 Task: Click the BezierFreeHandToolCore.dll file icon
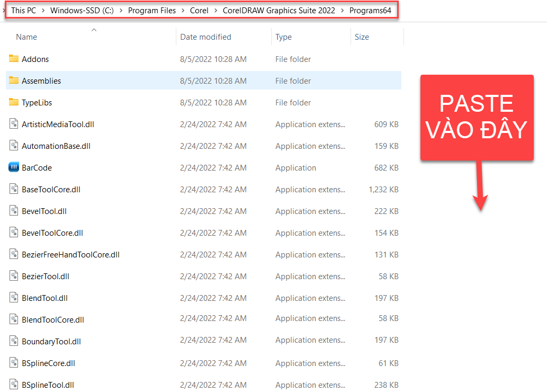point(14,254)
